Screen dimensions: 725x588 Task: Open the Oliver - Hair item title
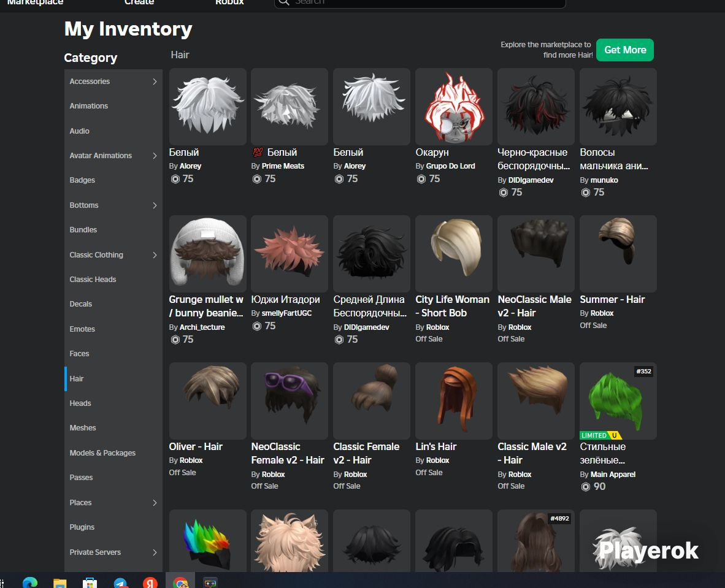[196, 446]
